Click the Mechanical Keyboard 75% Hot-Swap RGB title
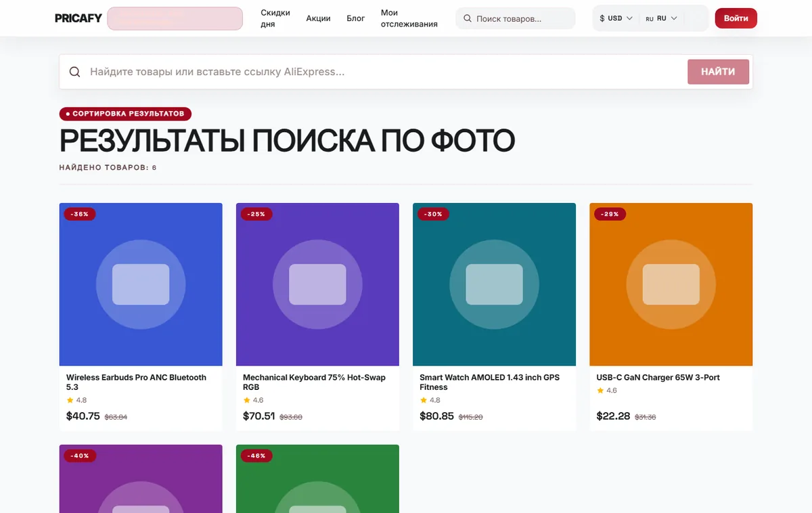This screenshot has width=812, height=513. click(x=314, y=382)
